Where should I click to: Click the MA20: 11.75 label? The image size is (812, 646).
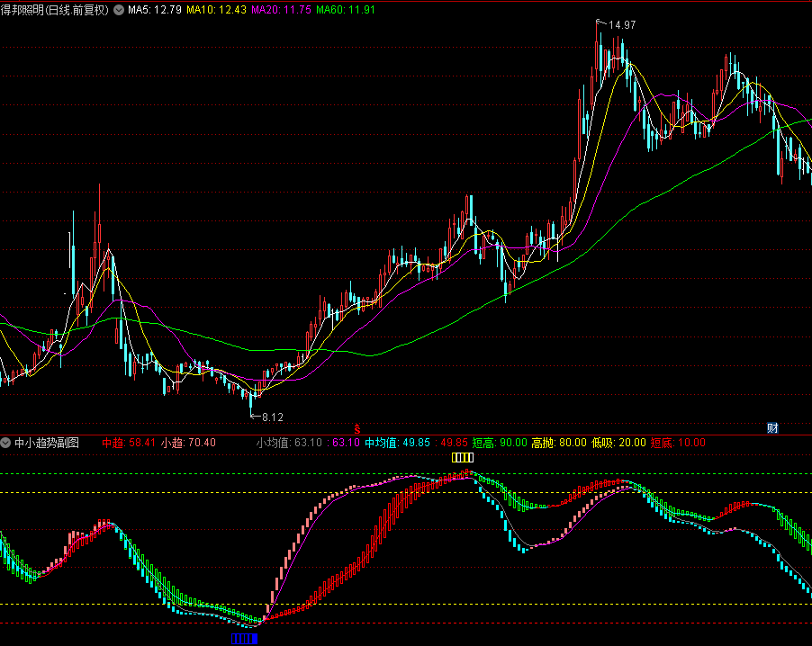281,10
